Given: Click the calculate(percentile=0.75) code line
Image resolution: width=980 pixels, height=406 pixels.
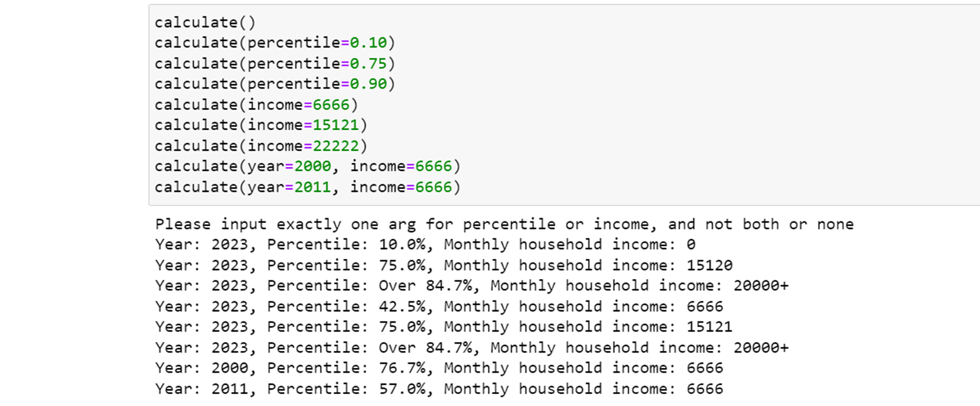Looking at the screenshot, I should coord(274,64).
